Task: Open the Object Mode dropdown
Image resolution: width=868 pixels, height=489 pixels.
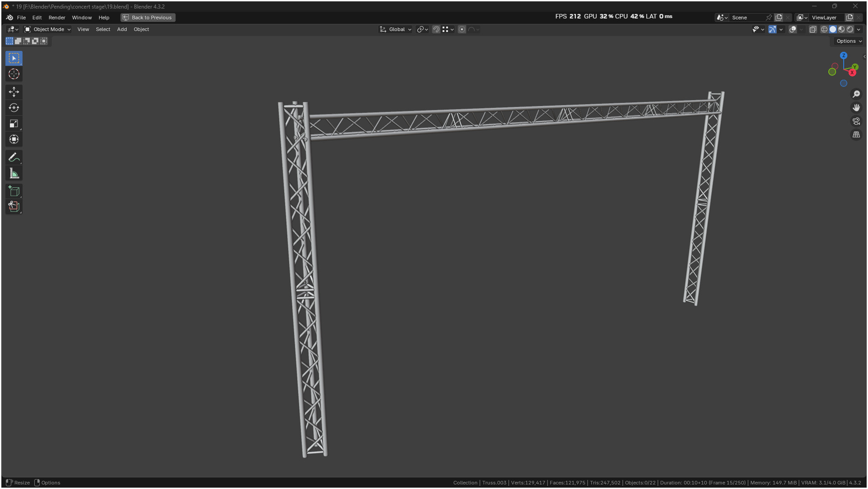Action: point(47,29)
